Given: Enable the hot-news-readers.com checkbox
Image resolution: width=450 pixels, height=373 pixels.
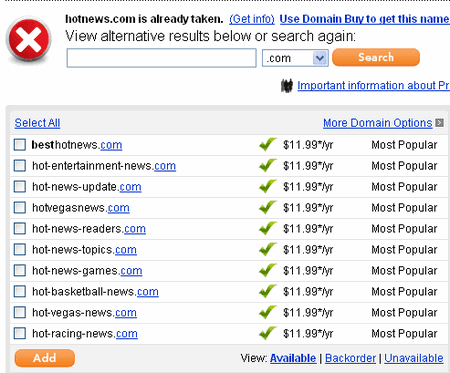Looking at the screenshot, I should tap(20, 229).
